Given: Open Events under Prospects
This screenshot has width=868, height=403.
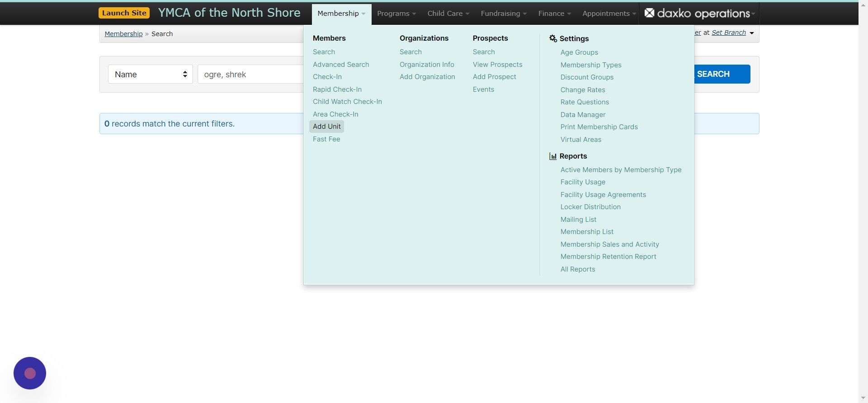Looking at the screenshot, I should [x=483, y=89].
